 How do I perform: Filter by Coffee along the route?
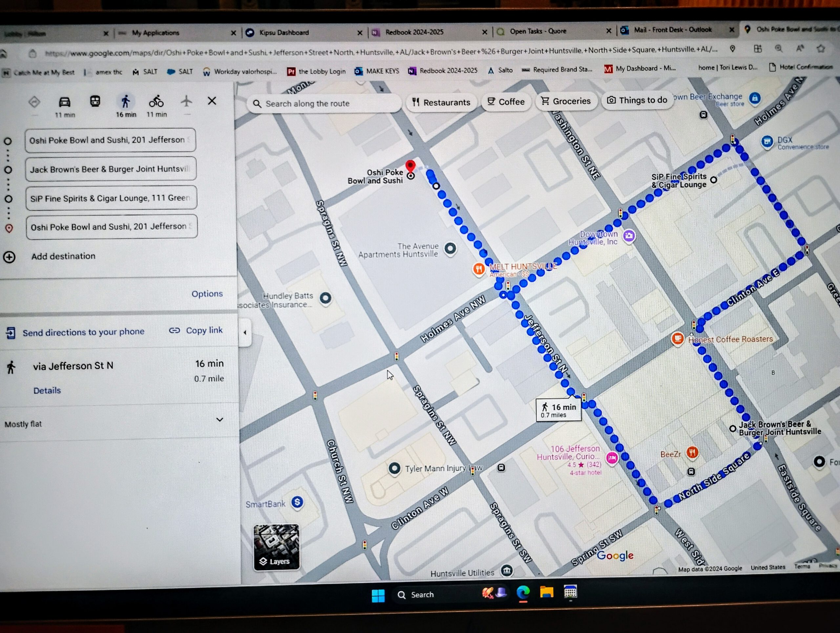pyautogui.click(x=506, y=102)
